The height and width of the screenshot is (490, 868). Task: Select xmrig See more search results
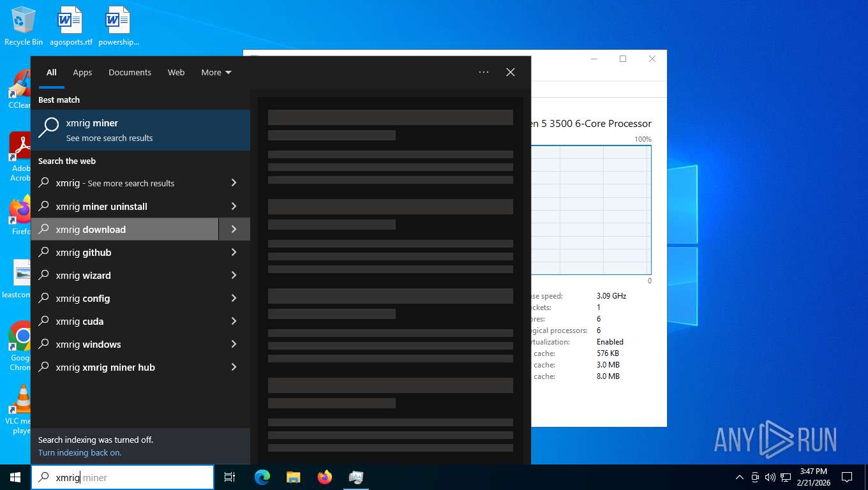(x=124, y=183)
